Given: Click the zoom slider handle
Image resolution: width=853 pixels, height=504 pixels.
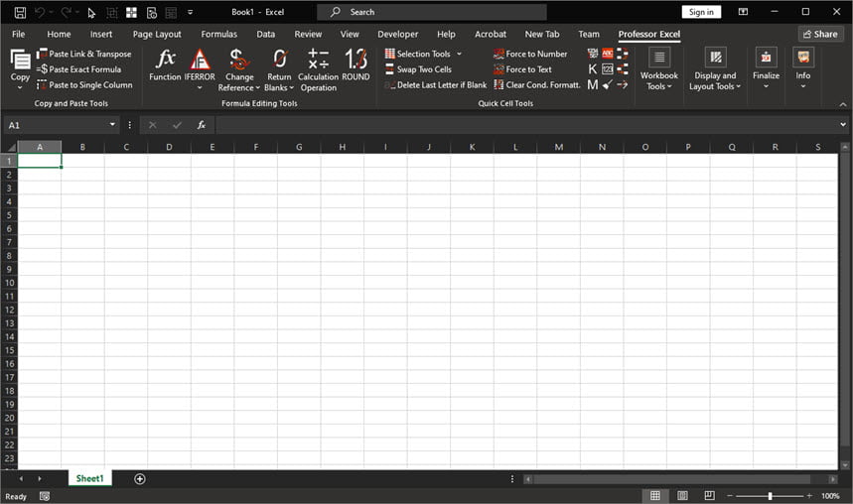Looking at the screenshot, I should [770, 496].
